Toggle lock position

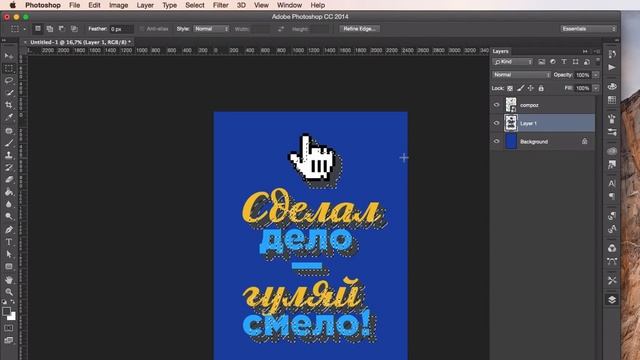531,88
